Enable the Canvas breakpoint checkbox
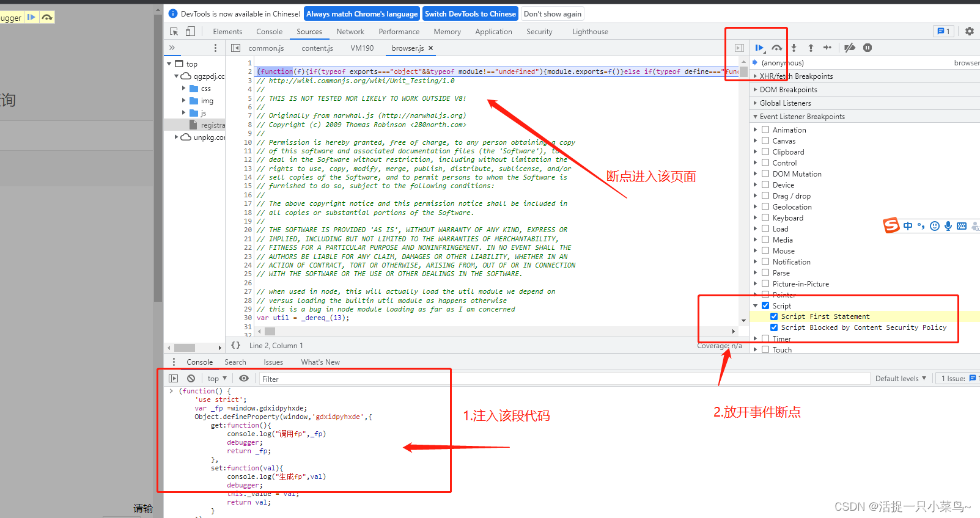Viewport: 980px width, 518px height. pos(765,140)
